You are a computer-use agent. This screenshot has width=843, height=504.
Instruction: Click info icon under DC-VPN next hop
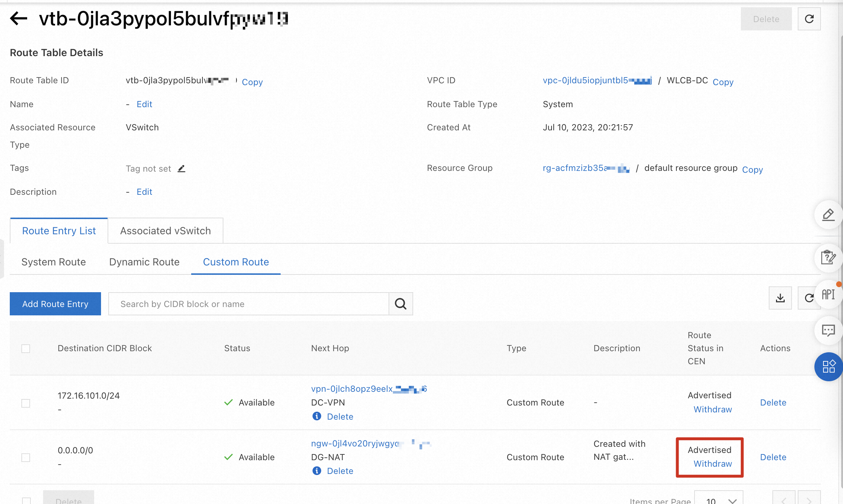pyautogui.click(x=317, y=416)
